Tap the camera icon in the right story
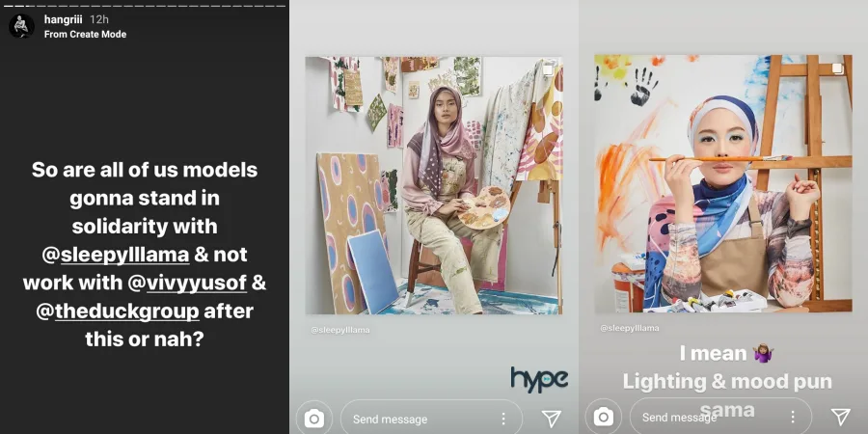Screen dimensions: 868x434 pos(604,418)
